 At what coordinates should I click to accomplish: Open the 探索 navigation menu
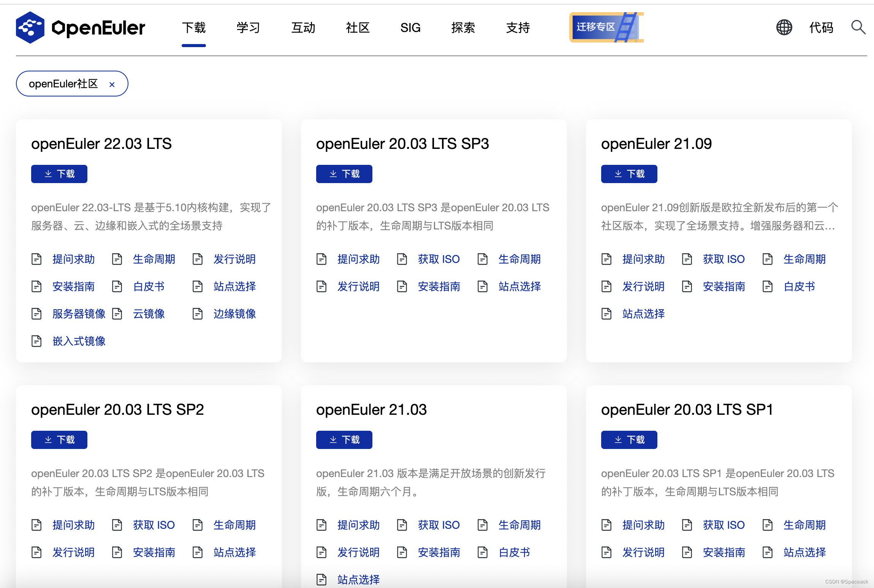(x=463, y=27)
